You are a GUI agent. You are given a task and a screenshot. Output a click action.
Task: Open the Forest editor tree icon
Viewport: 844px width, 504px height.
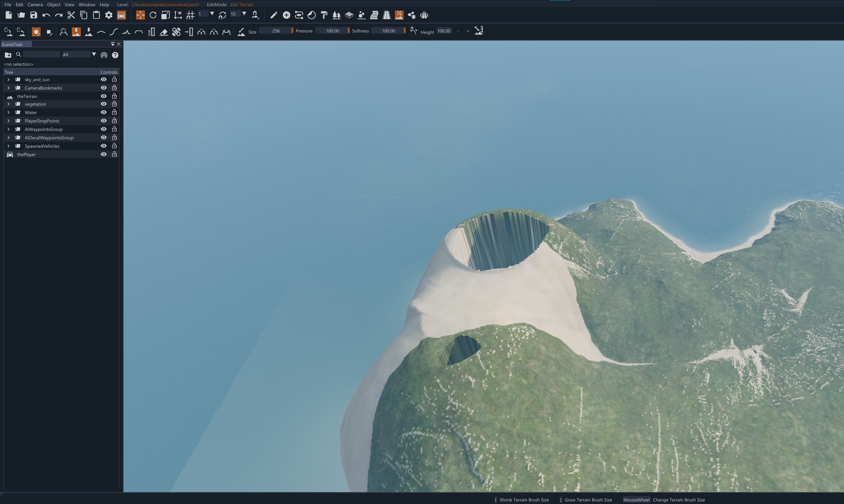tap(336, 15)
